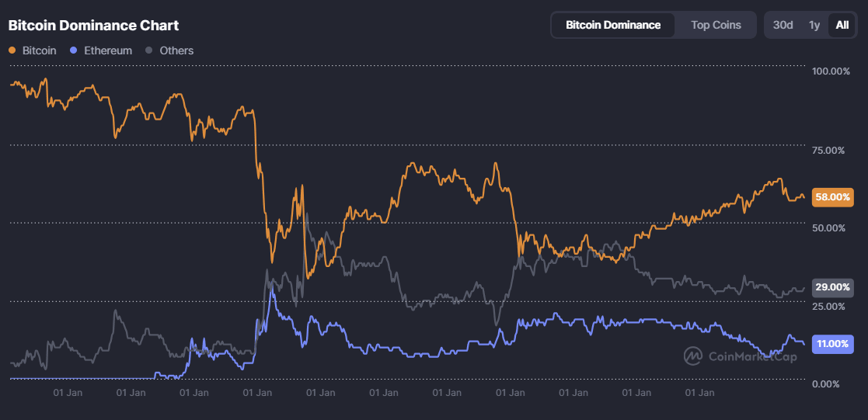Click the 100.00% y-axis label
Screen dimensions: 868x420
pyautogui.click(x=831, y=71)
